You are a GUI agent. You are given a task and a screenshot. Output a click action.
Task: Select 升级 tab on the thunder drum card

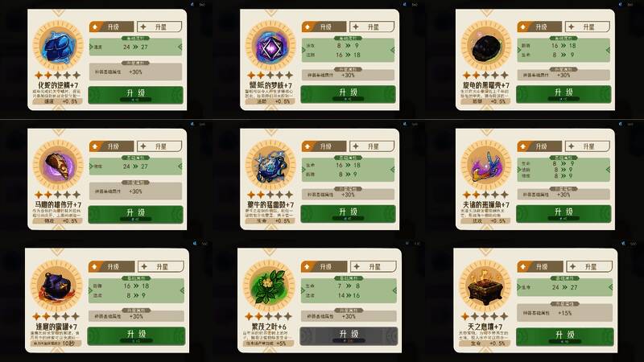tap(324, 146)
